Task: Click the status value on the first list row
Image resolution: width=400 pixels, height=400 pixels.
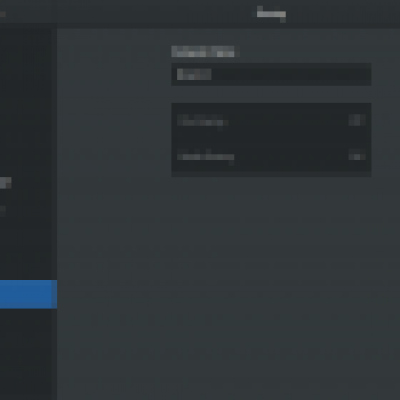Action: point(357,120)
